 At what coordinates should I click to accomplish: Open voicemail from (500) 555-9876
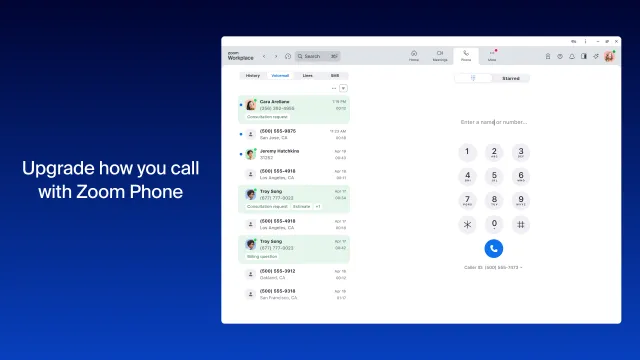coord(294,134)
